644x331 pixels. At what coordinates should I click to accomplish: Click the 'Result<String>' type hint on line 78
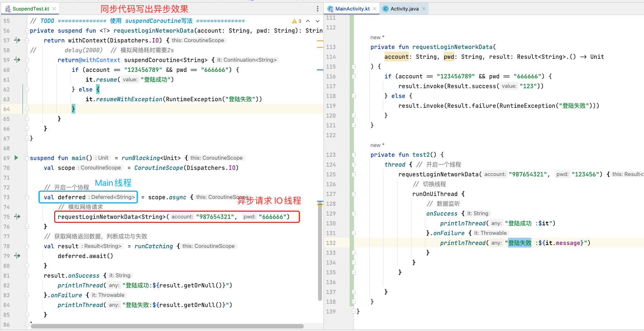click(102, 246)
